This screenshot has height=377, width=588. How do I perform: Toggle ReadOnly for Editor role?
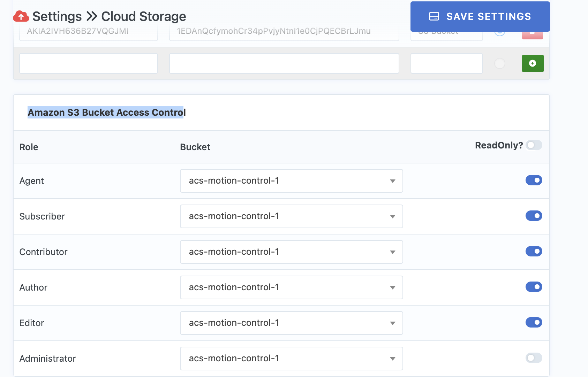click(x=534, y=322)
